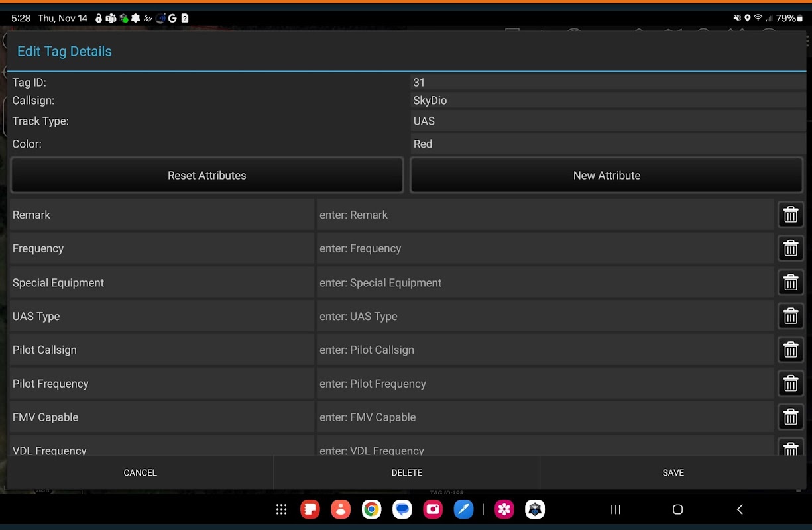Screen dimensions: 812x530
Task: Tap the Android home navigation button
Action: [x=677, y=509]
